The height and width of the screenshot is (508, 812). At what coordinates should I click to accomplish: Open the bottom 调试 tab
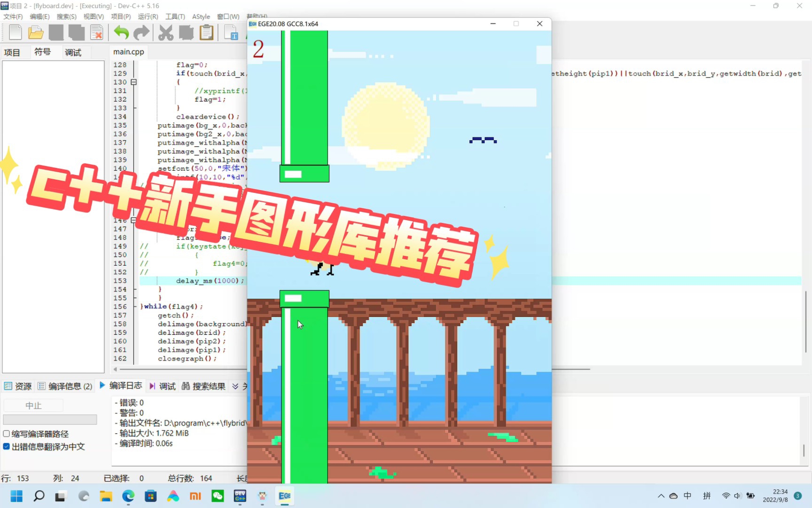[162, 386]
